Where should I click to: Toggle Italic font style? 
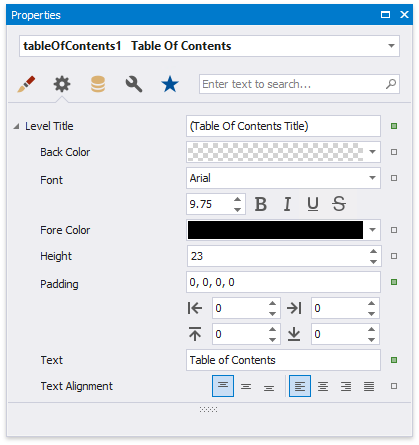click(x=287, y=204)
